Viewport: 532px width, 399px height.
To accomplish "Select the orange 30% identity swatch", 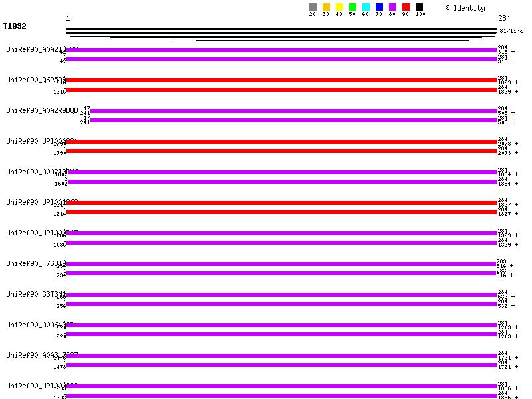I will 326,7.
